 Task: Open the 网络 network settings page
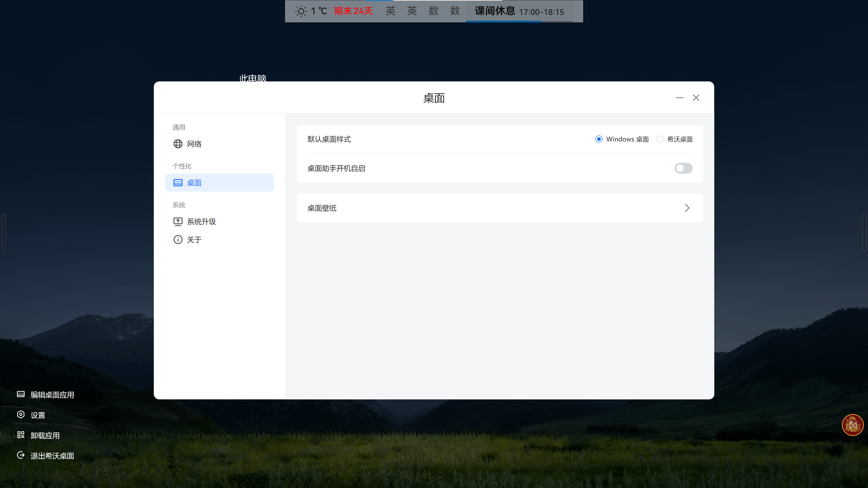pyautogui.click(x=219, y=144)
